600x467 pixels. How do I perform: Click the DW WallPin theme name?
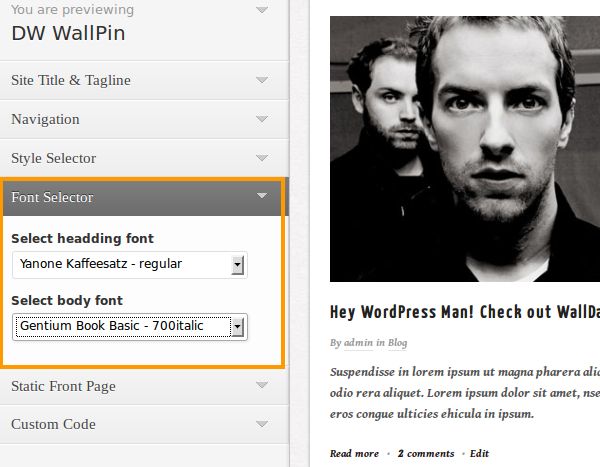pyautogui.click(x=68, y=33)
